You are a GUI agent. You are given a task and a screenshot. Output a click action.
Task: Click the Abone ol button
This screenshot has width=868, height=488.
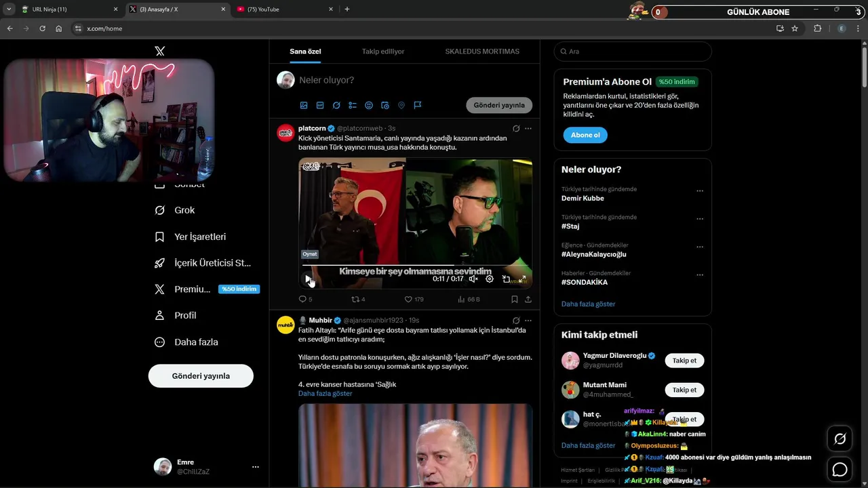585,135
